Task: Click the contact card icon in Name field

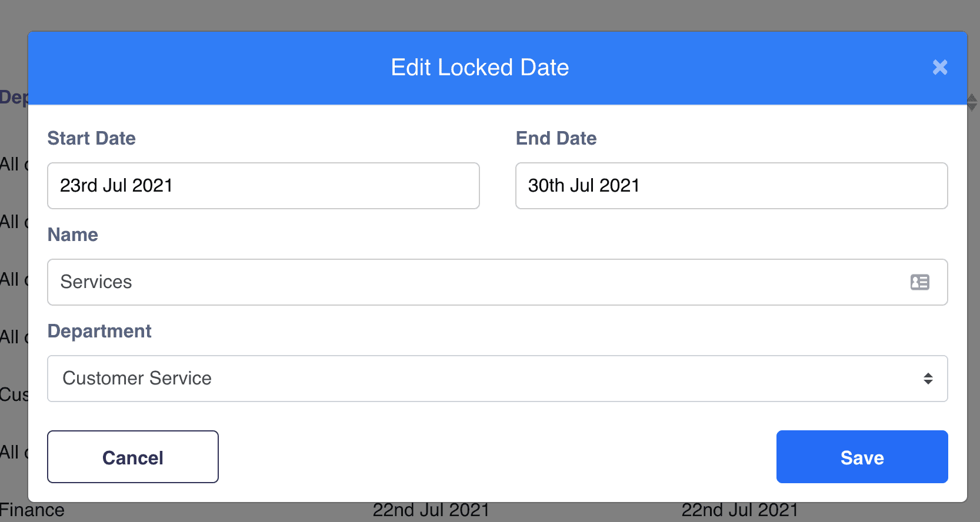Action: [919, 282]
